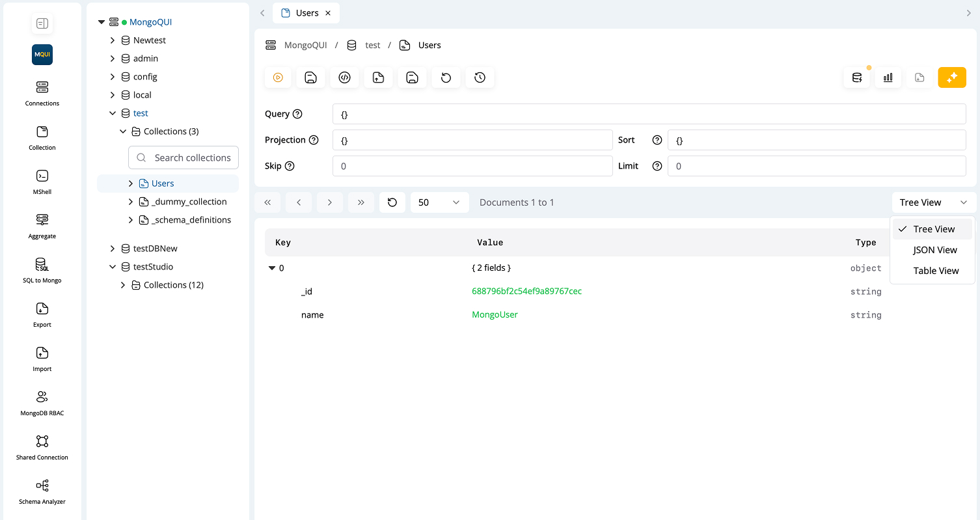This screenshot has height=520, width=980.
Task: Click the AI sparkle button
Action: 952,77
